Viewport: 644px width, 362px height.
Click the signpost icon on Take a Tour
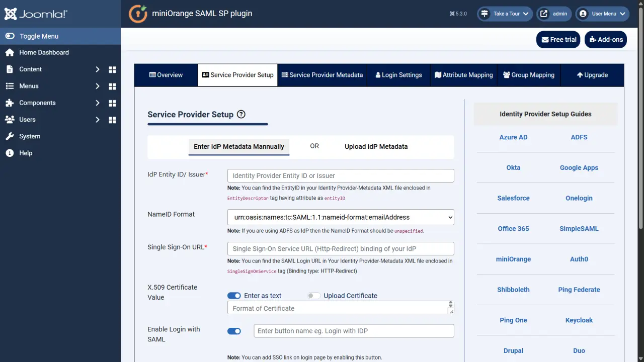pos(485,14)
